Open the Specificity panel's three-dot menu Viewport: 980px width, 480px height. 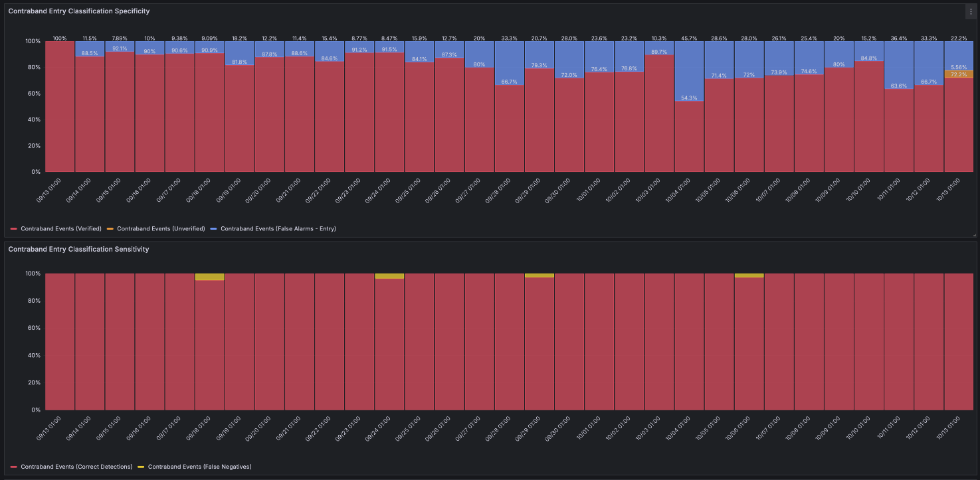tap(970, 11)
